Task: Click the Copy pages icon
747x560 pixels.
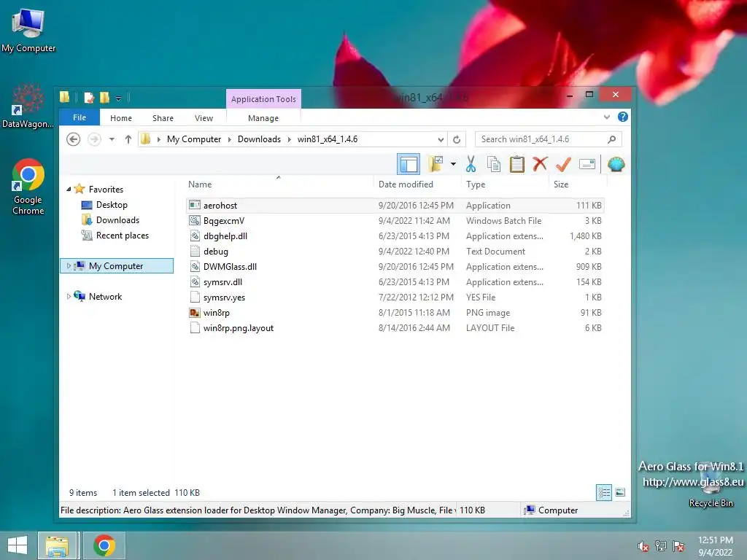Action: pos(494,164)
